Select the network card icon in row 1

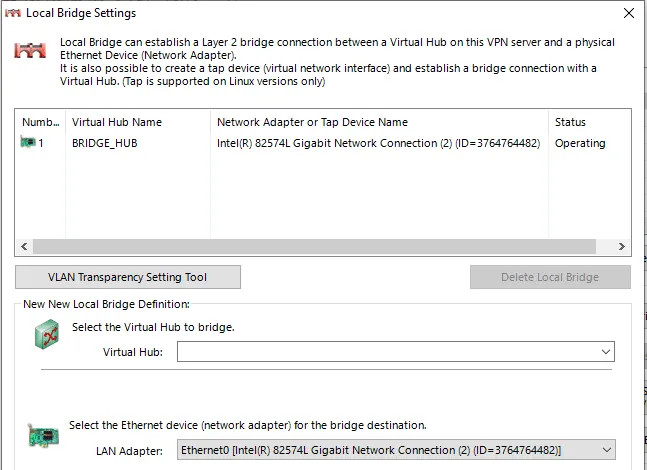(27, 143)
